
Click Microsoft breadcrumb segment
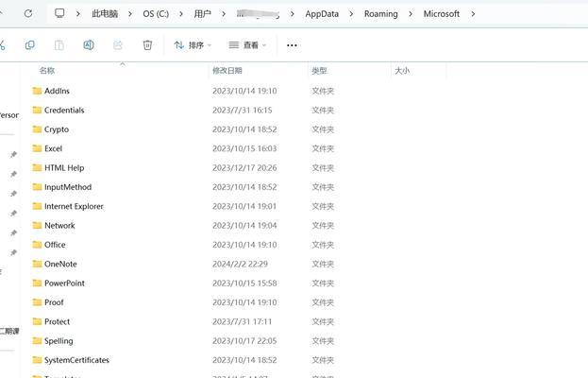[x=442, y=14]
